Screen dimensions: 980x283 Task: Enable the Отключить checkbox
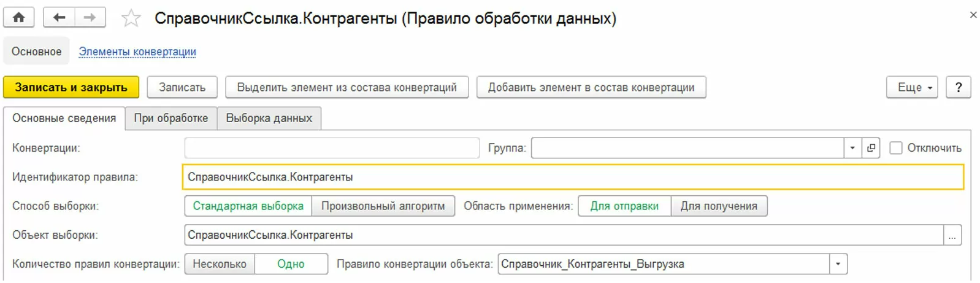896,148
